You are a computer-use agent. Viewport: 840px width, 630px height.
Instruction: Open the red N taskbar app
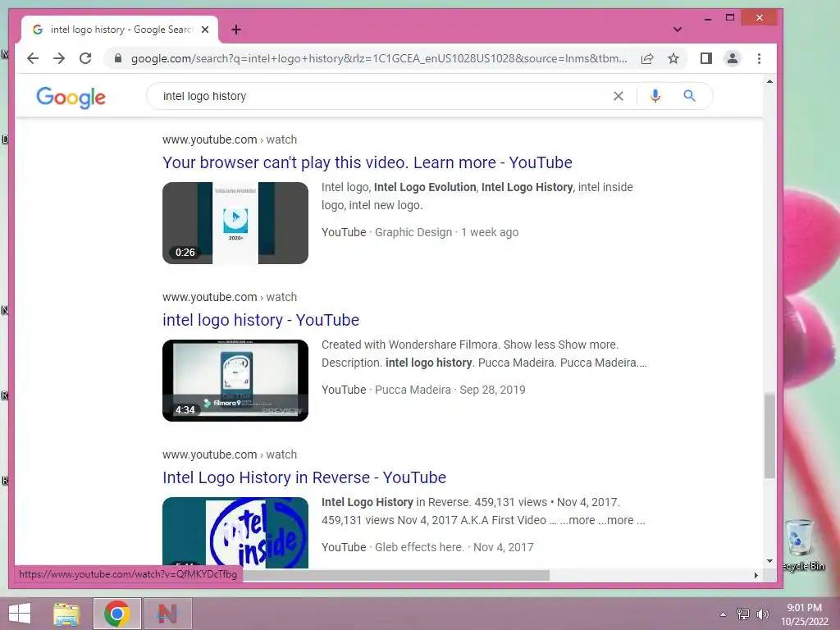167,614
